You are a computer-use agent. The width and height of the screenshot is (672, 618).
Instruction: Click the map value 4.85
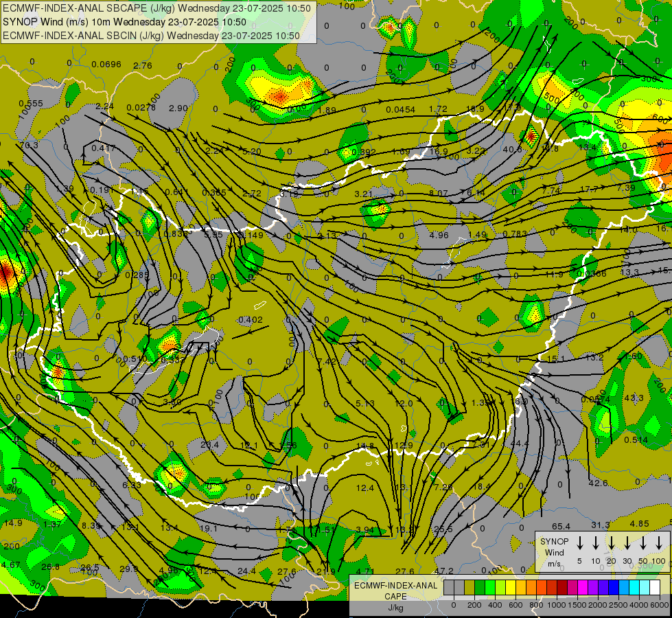point(639,524)
